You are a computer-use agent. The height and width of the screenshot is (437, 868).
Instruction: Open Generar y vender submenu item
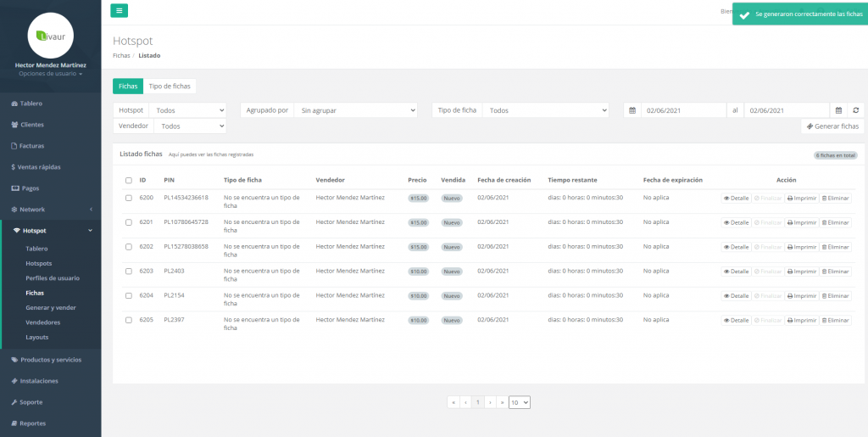click(51, 307)
